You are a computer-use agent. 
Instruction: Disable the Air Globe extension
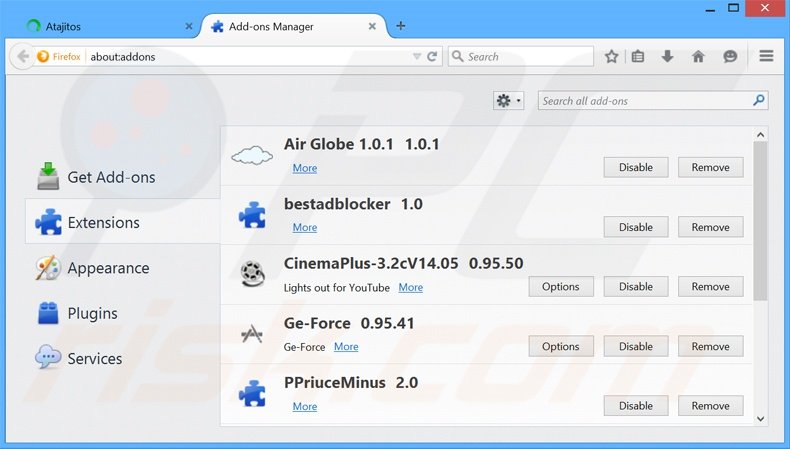[x=636, y=167]
